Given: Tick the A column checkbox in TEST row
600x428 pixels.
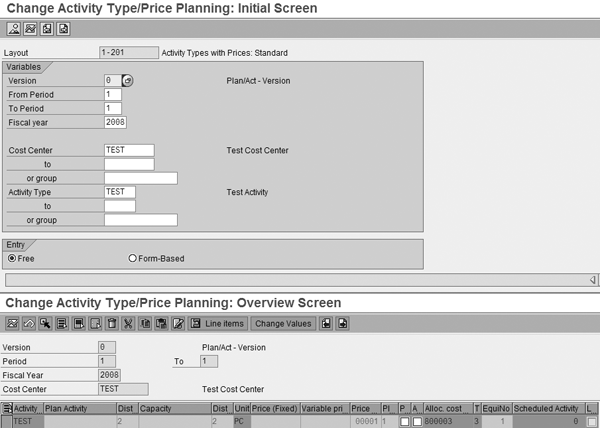Looking at the screenshot, I should (x=417, y=421).
